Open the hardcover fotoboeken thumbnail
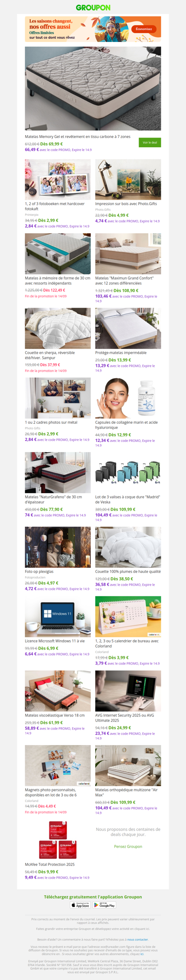 (58, 179)
